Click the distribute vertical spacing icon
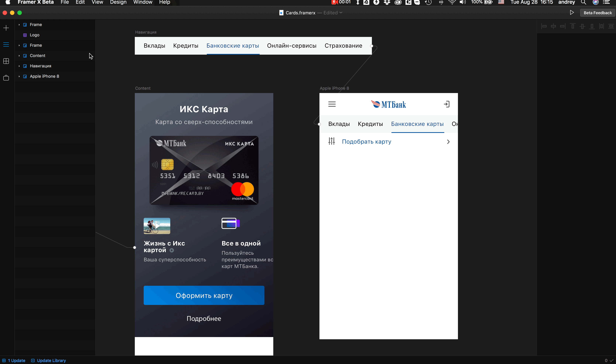Image resolution: width=616 pixels, height=364 pixels. click(611, 26)
